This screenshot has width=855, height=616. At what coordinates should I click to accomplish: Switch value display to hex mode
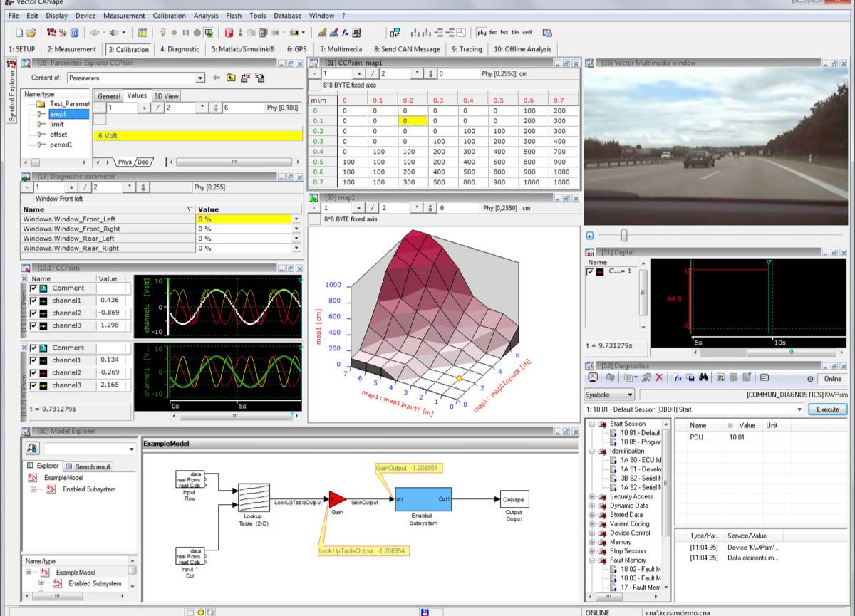click(x=504, y=32)
